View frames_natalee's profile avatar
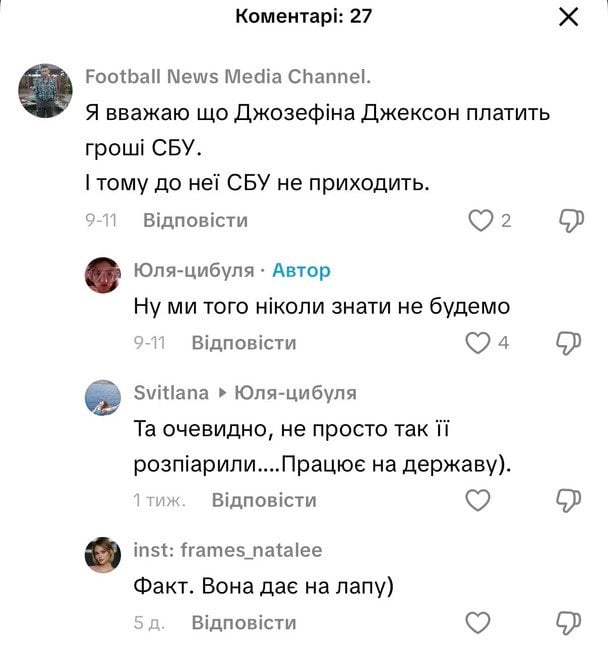The width and height of the screenshot is (608, 651). pyautogui.click(x=104, y=555)
